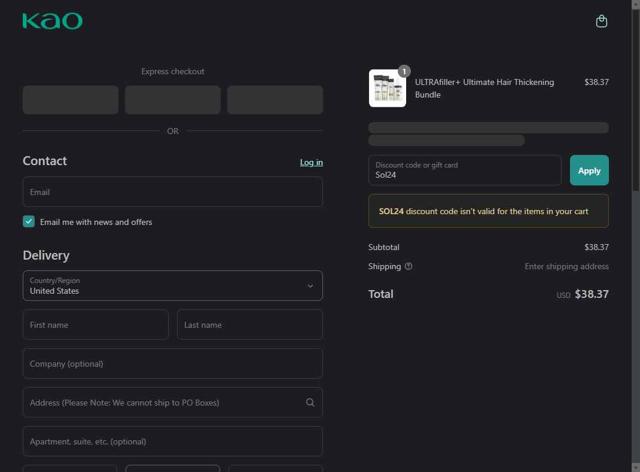Image resolution: width=640 pixels, height=472 pixels.
Task: Click the First name field
Action: coord(96,325)
